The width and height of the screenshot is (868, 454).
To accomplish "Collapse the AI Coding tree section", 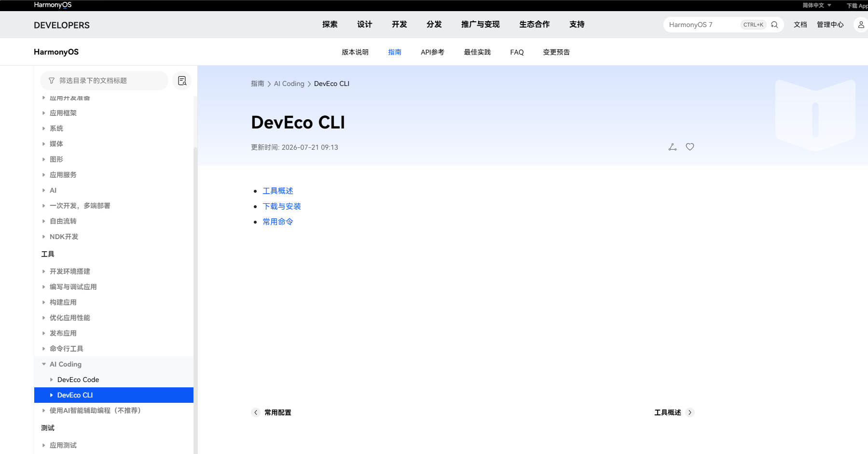I will (x=44, y=364).
